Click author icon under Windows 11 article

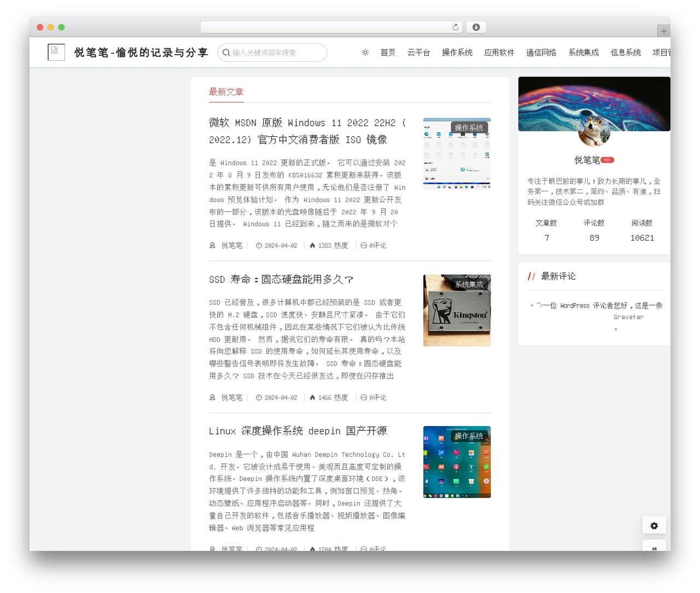point(212,246)
